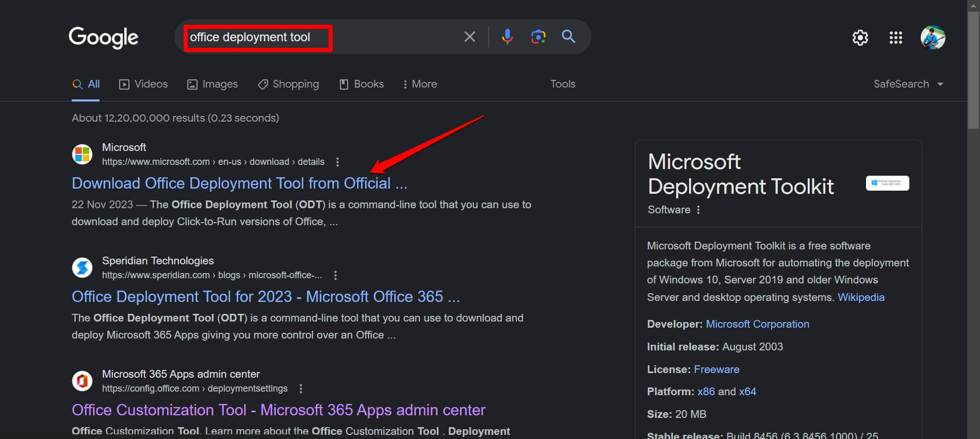Click the x86 platform link

(706, 392)
